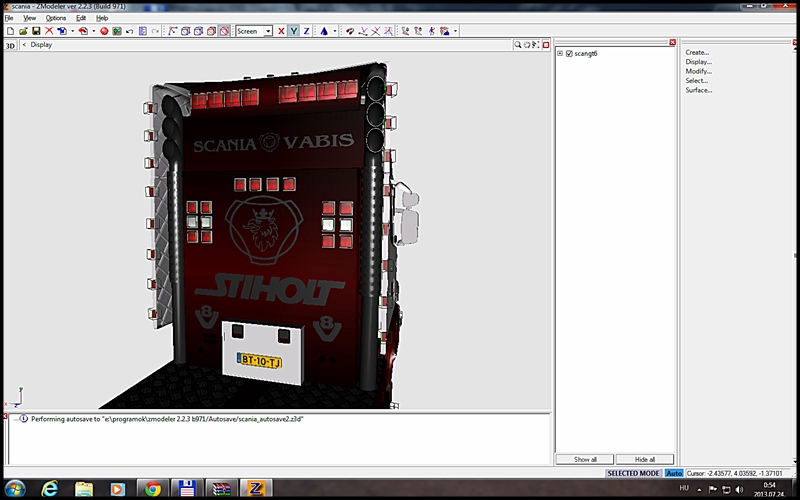
Task: Click the viewport zoom magnifier icon
Action: click(x=519, y=45)
